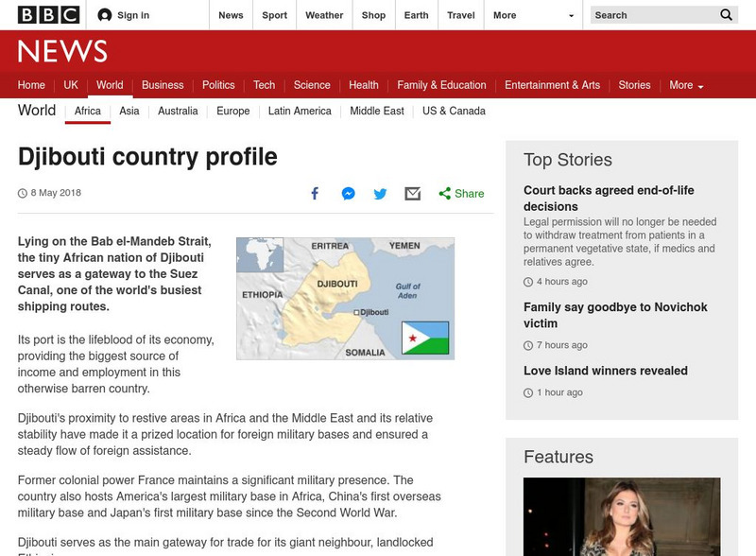The height and width of the screenshot is (556, 756).
Task: Click the Sign in account icon
Action: pos(105,15)
